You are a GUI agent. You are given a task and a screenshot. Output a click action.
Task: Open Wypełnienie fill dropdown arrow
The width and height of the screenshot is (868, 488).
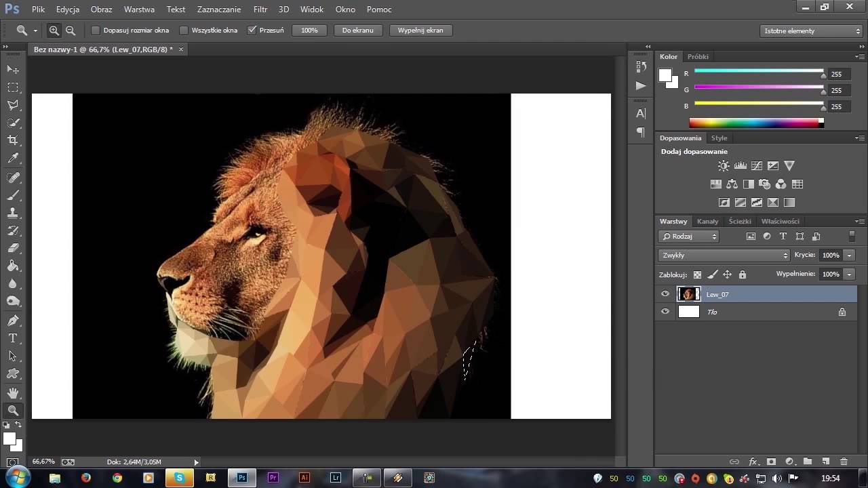click(x=849, y=274)
